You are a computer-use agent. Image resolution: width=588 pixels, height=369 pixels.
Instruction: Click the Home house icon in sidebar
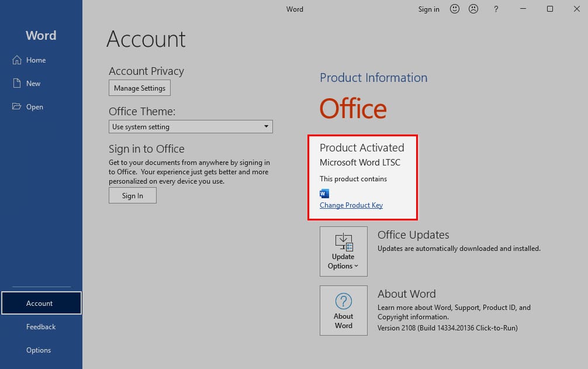(x=17, y=60)
